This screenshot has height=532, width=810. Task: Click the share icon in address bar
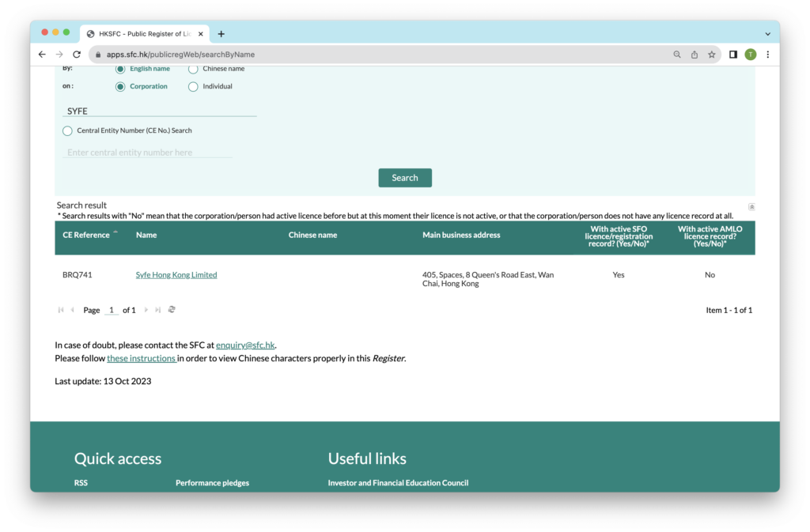(695, 55)
